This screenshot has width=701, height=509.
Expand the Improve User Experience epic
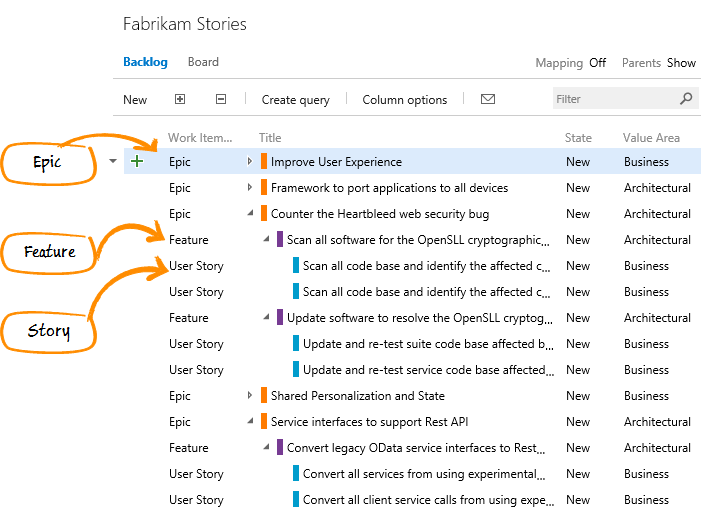pos(250,161)
